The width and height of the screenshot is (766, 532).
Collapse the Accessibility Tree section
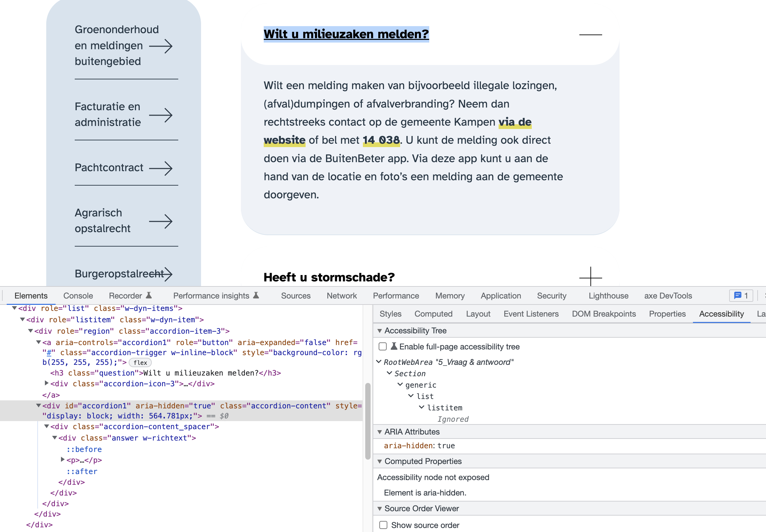click(380, 331)
